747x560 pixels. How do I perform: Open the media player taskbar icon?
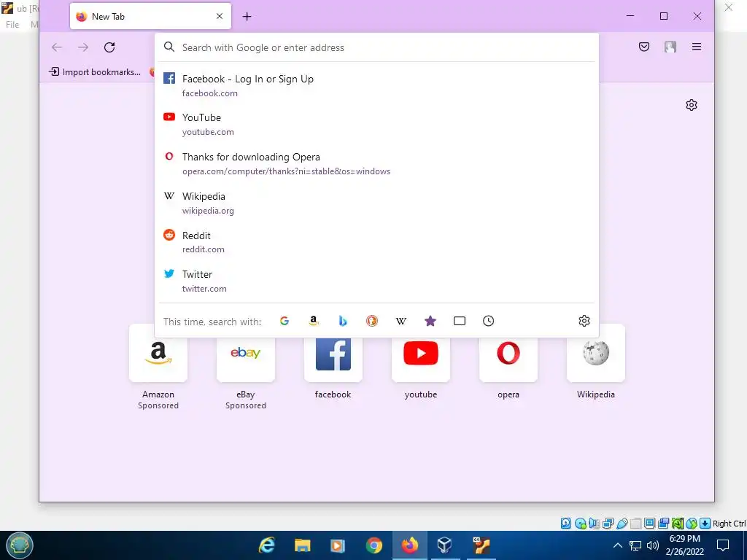[x=337, y=545]
